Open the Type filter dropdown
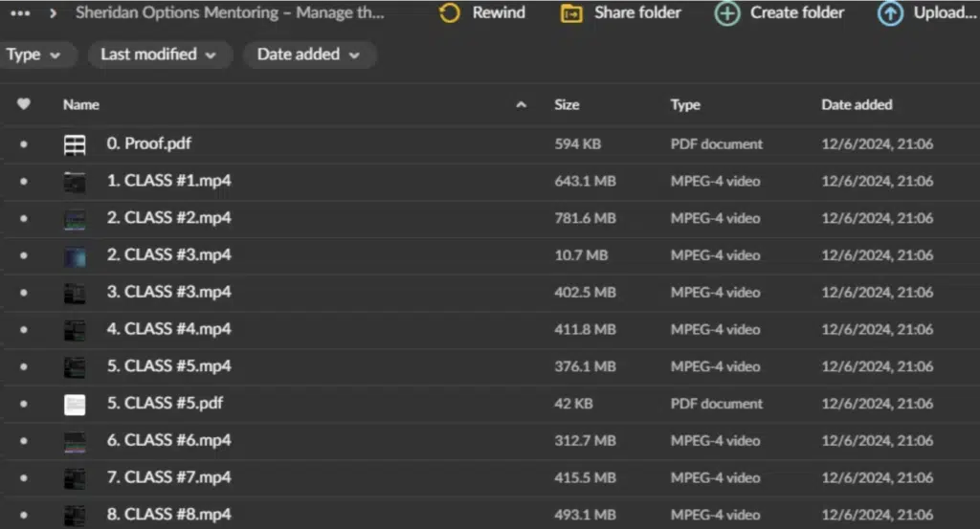Screen dimensions: 980x529 point(36,55)
